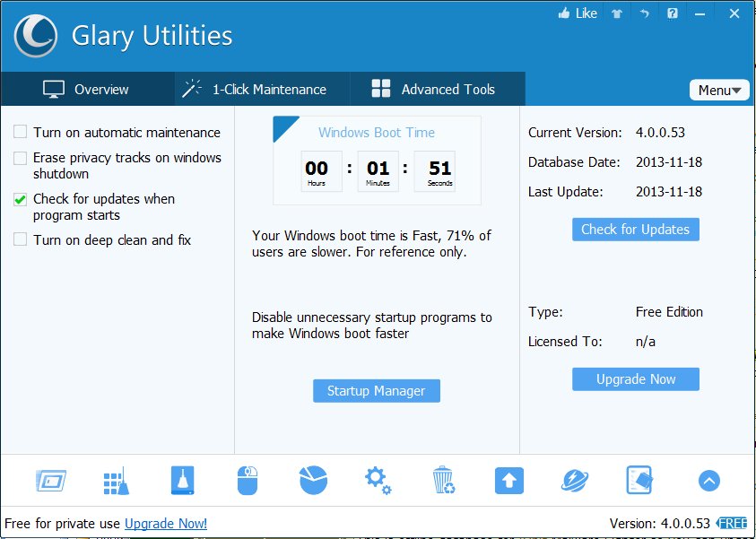Open the Startup Manager button
The height and width of the screenshot is (539, 756).
[377, 391]
